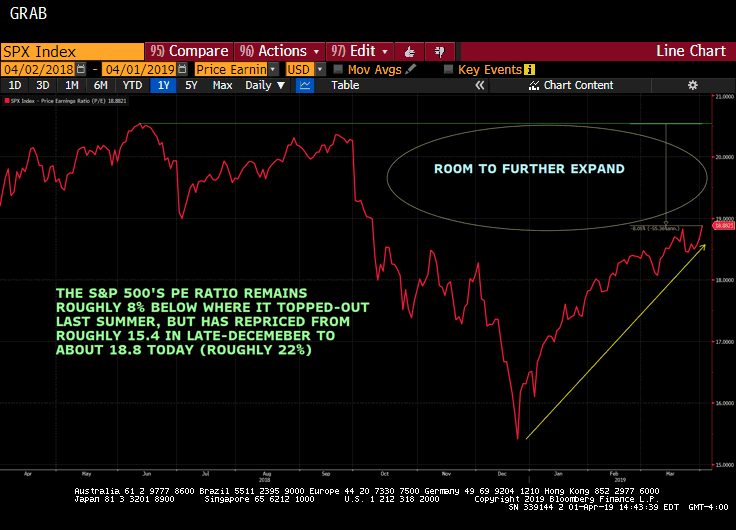Select the 6M time range

(x=100, y=85)
